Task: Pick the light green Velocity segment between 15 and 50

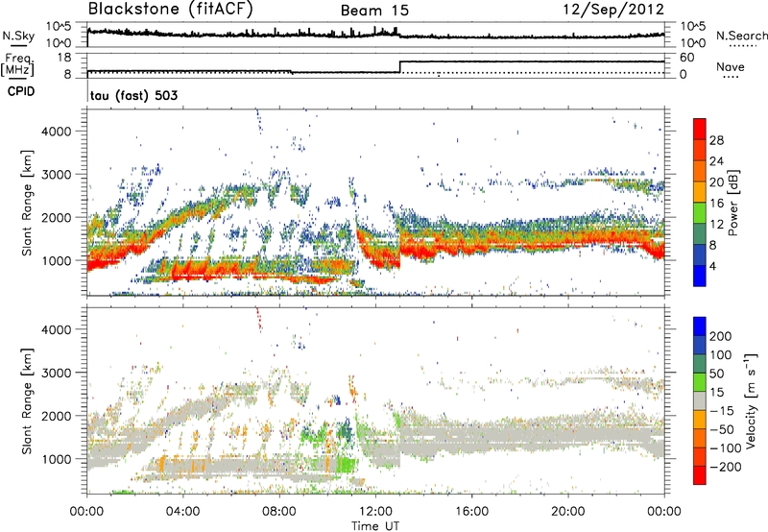Action: [x=700, y=382]
